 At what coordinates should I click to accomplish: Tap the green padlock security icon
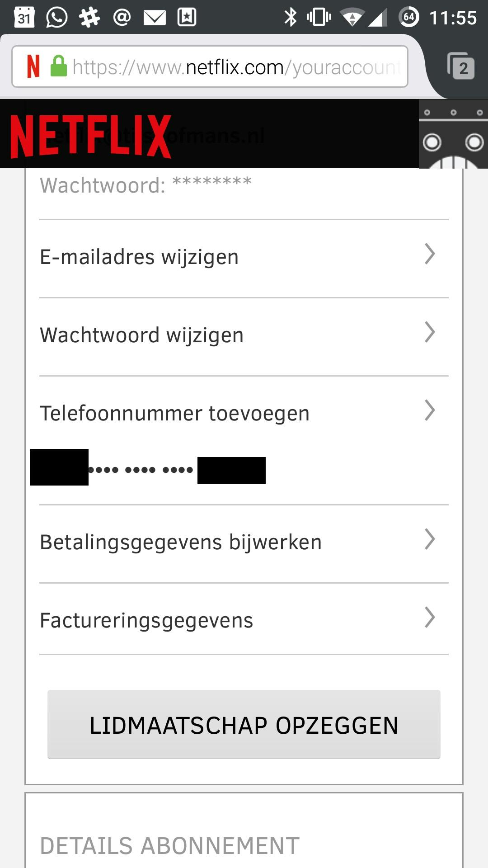pos(59,66)
